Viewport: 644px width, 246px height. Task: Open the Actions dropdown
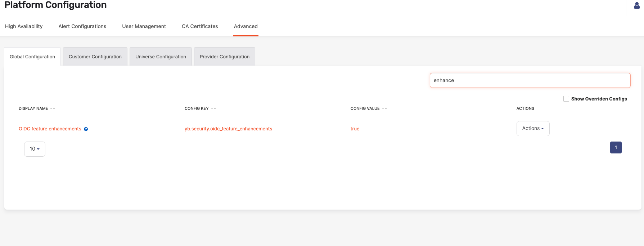pyautogui.click(x=533, y=129)
